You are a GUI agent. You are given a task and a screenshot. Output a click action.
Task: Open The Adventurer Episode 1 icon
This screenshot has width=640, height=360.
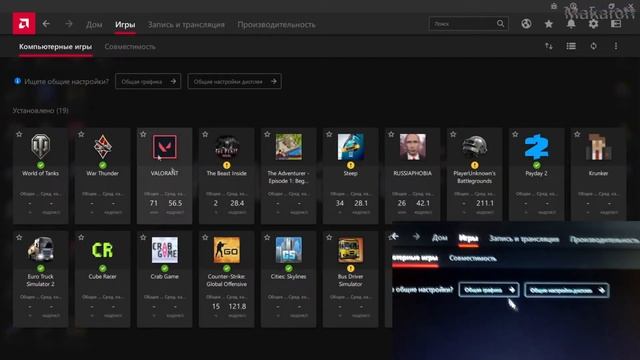pos(289,147)
